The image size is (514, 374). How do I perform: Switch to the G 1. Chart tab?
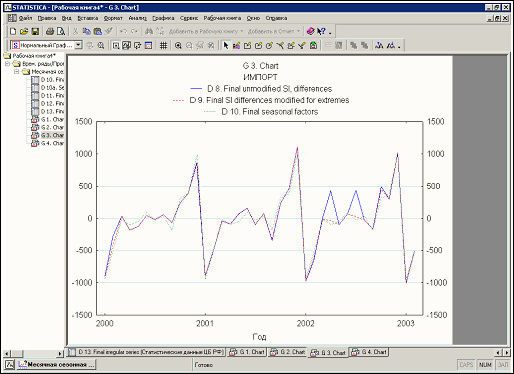click(x=247, y=352)
